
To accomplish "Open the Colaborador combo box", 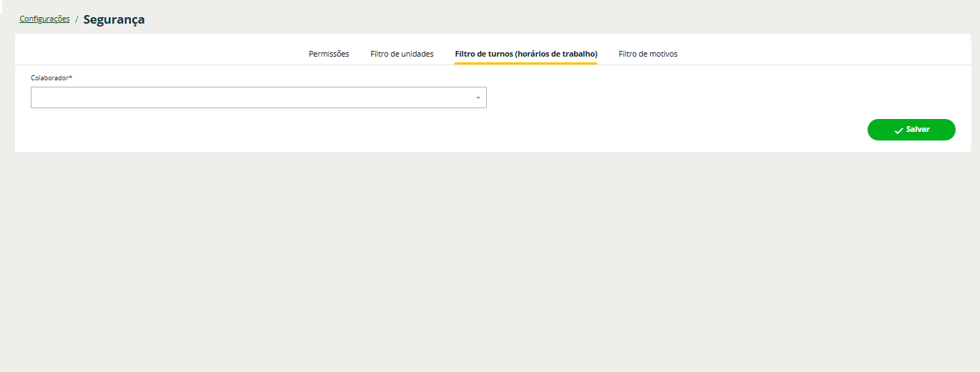I will [258, 97].
